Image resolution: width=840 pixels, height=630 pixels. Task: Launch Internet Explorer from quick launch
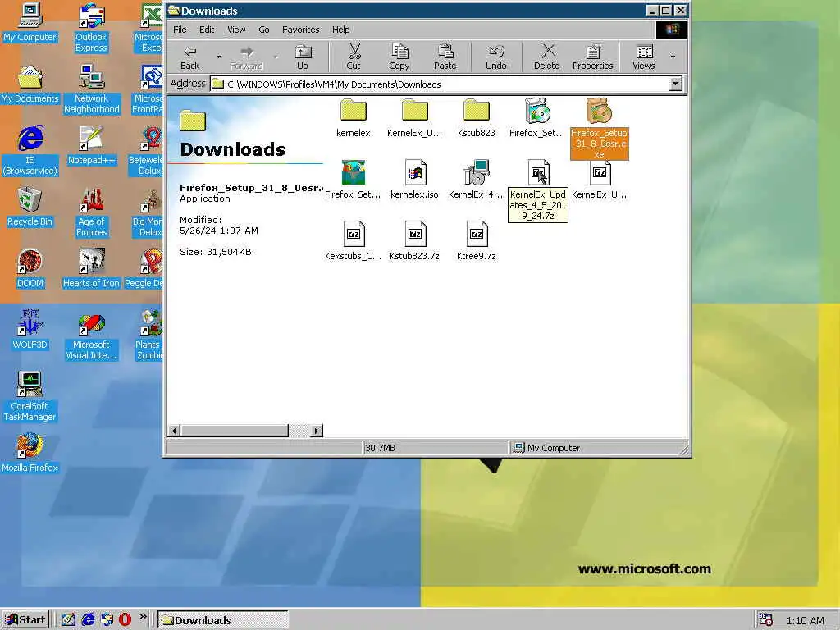tap(88, 619)
